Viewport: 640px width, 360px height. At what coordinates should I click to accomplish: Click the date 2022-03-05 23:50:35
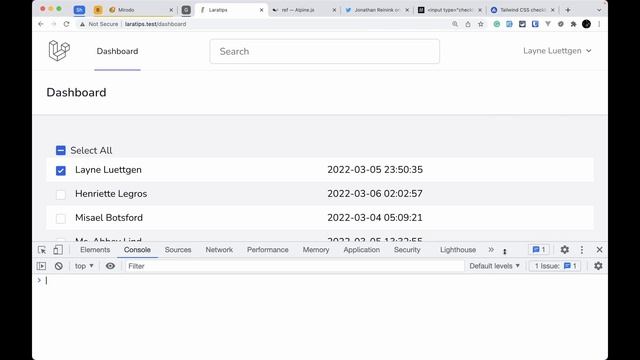[375, 170]
